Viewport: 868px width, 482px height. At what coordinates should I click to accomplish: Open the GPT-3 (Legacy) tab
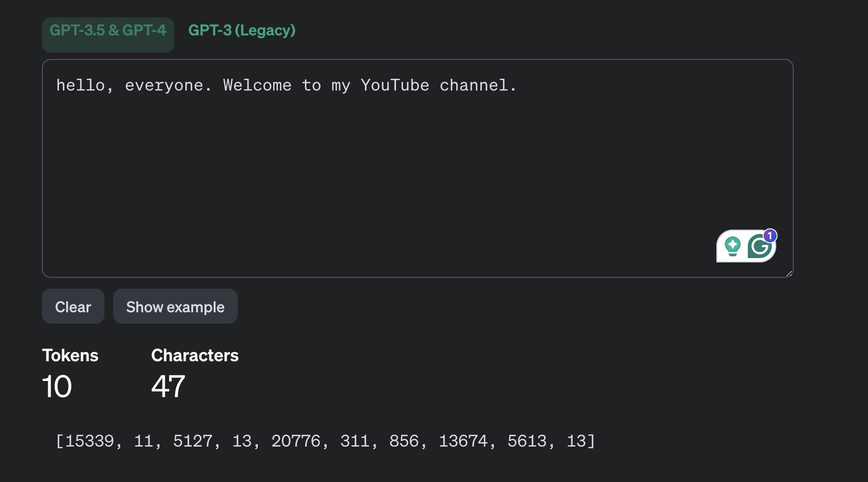point(242,31)
